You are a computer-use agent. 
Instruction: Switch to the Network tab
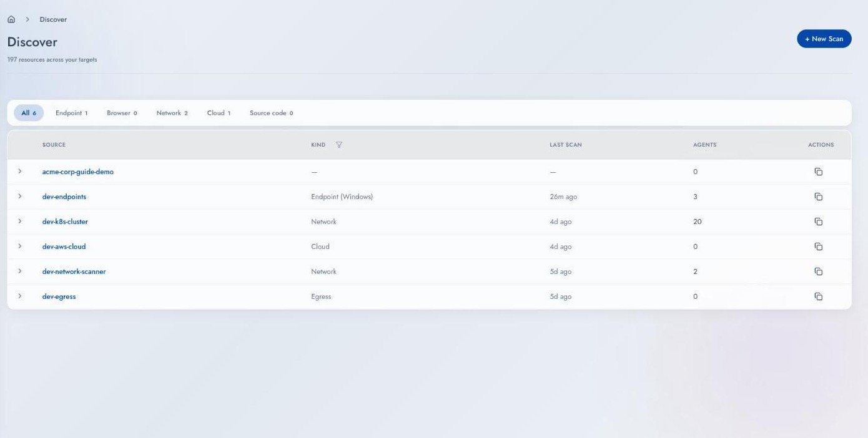pos(172,113)
